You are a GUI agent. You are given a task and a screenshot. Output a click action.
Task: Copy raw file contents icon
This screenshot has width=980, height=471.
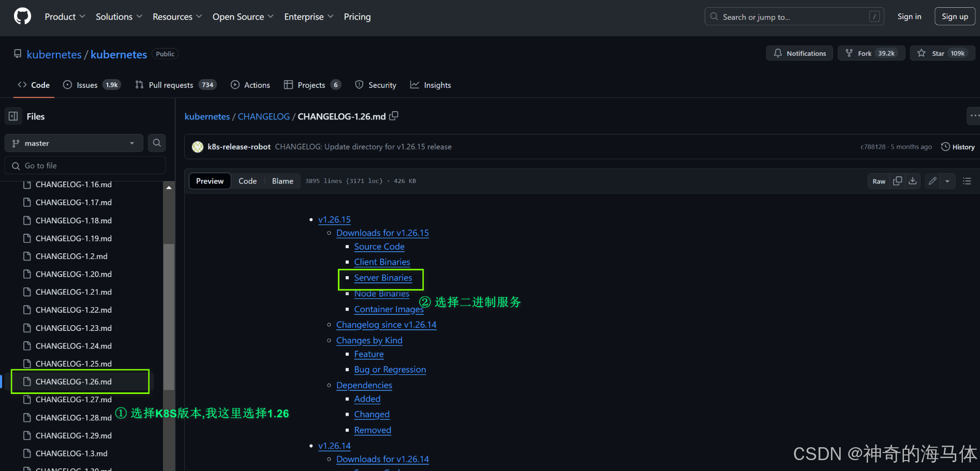(x=898, y=181)
